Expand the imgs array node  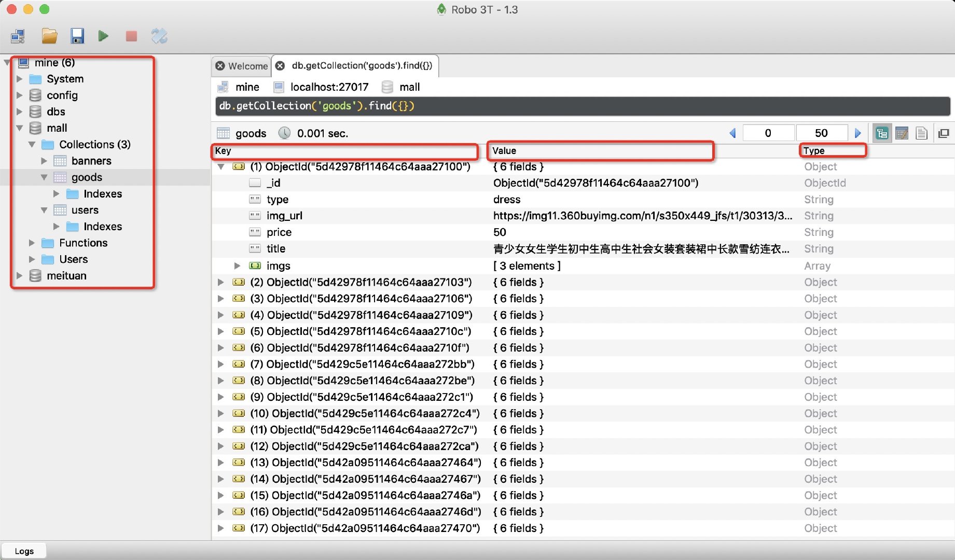pos(238,265)
